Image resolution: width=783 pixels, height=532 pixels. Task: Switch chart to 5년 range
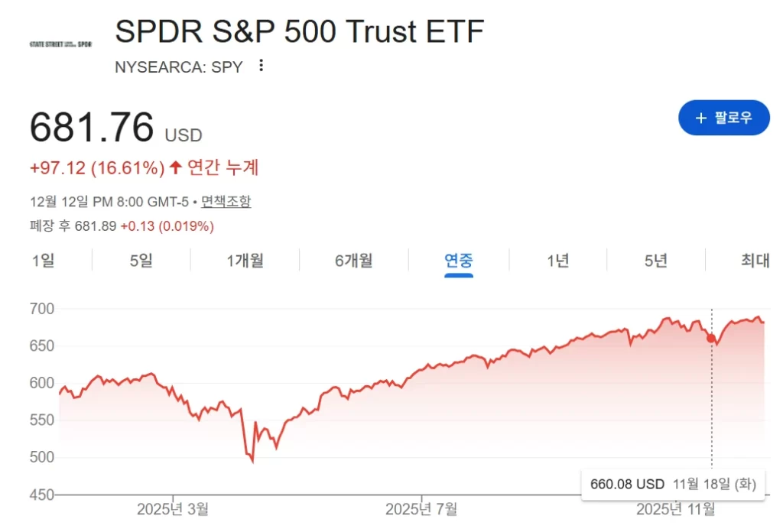click(x=655, y=261)
